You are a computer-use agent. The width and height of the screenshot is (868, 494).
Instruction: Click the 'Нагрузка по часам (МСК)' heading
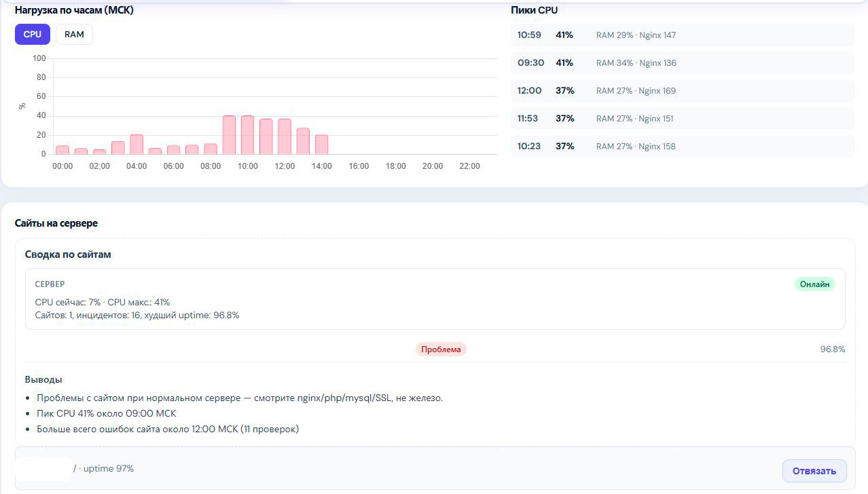74,10
